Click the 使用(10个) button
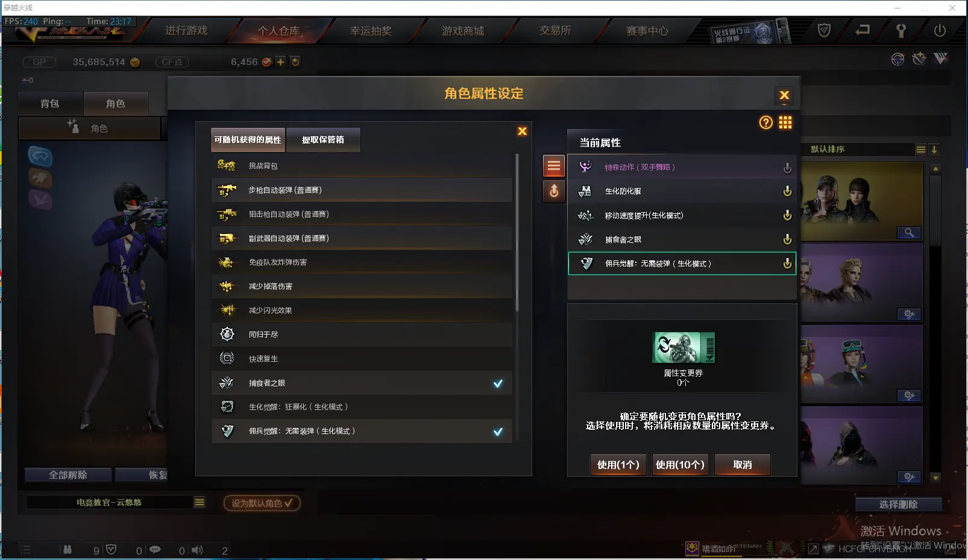 [x=680, y=465]
